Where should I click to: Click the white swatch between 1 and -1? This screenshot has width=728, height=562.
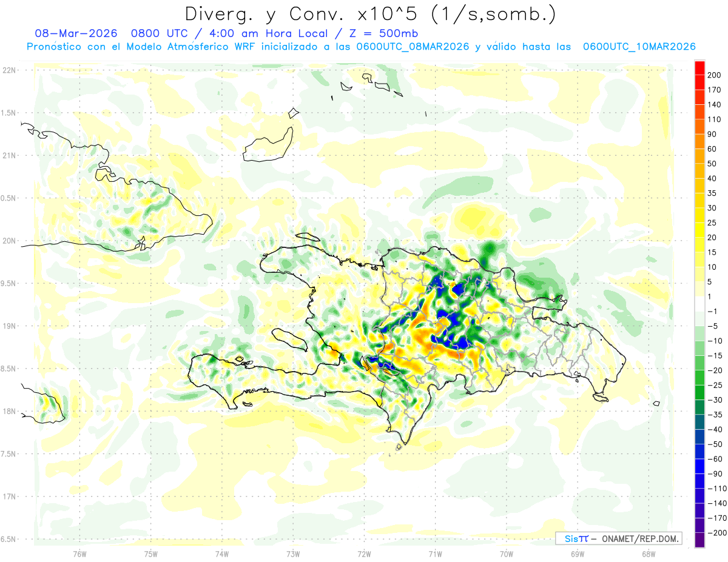(x=699, y=304)
